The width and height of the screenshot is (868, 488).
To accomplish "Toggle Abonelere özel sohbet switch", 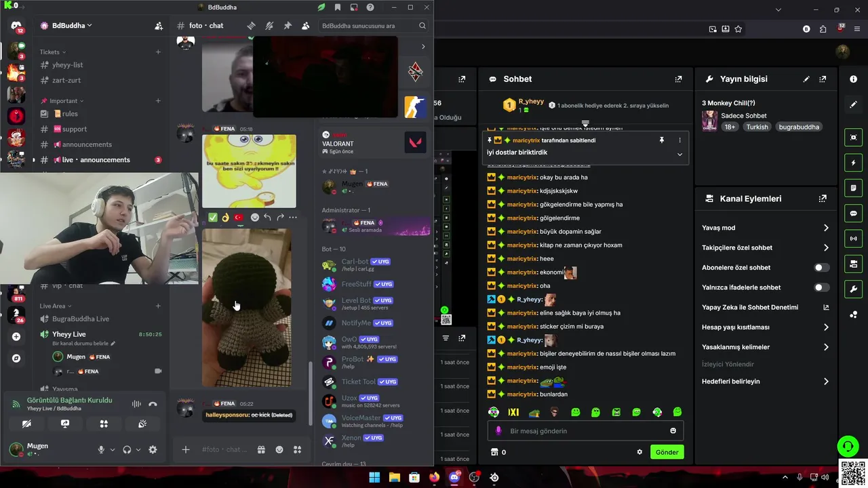I will coord(821,268).
